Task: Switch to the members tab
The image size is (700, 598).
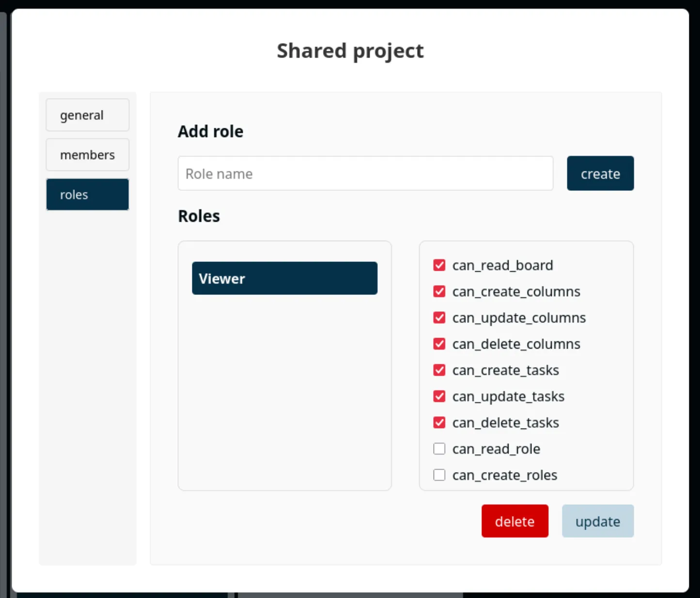Action: tap(87, 154)
